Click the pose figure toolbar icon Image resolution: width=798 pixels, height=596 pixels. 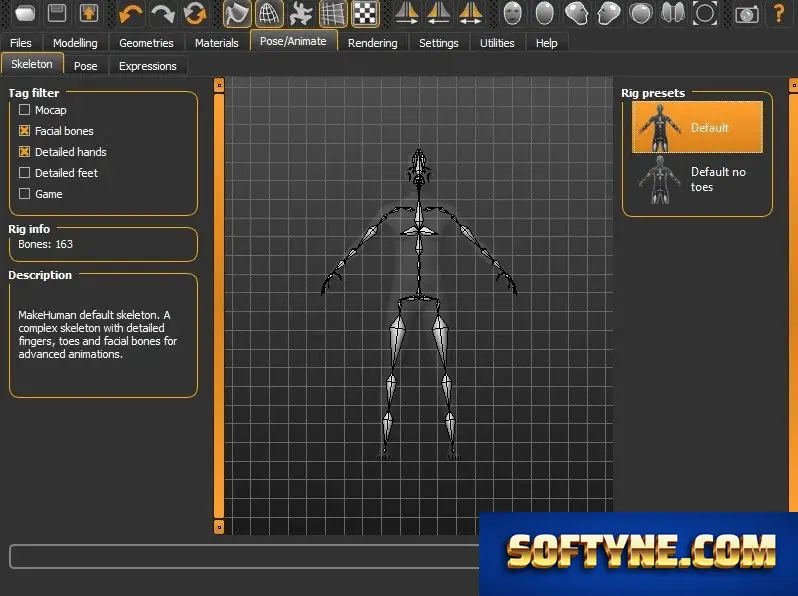tap(301, 13)
